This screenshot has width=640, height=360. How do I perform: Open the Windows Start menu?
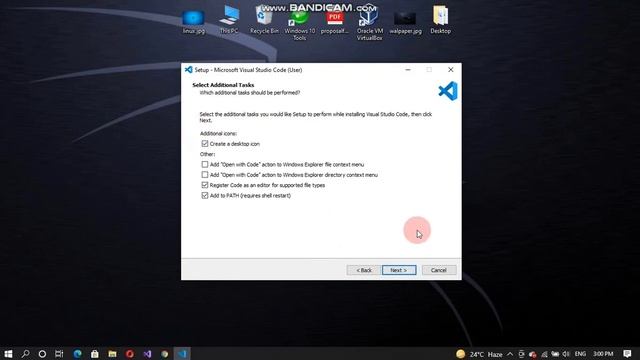click(8, 353)
